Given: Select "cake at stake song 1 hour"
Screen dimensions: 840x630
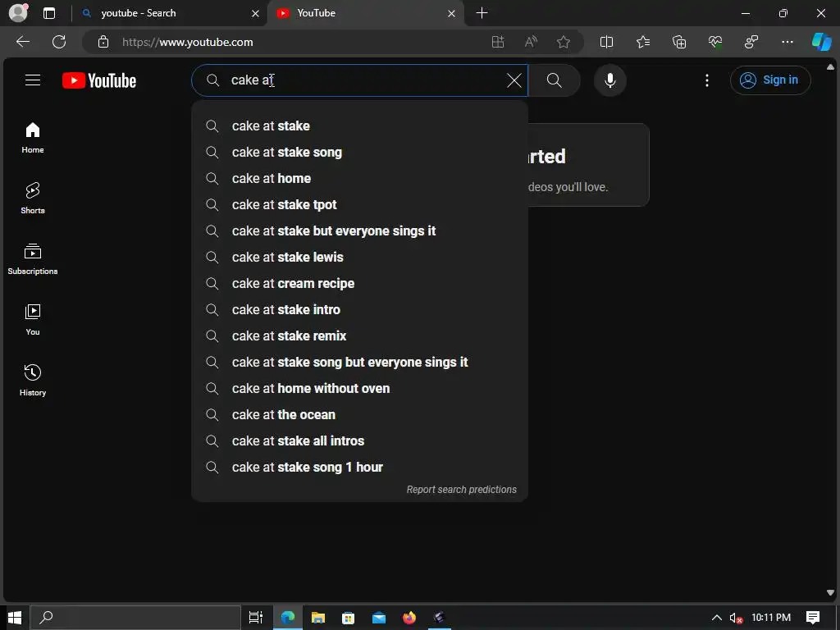Looking at the screenshot, I should click(359, 467).
